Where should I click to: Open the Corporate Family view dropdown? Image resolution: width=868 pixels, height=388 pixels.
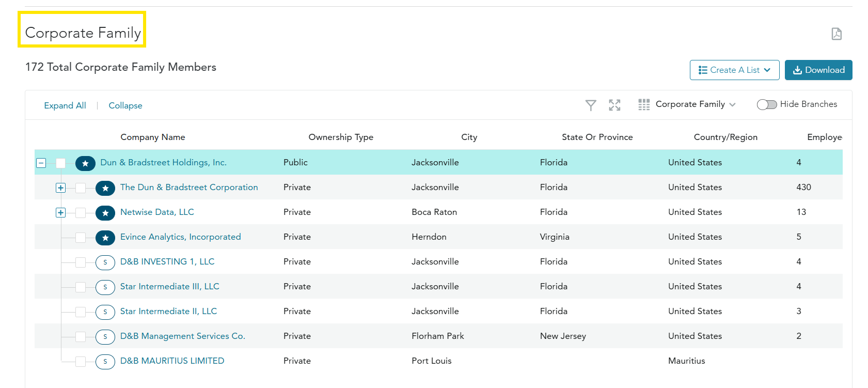696,104
